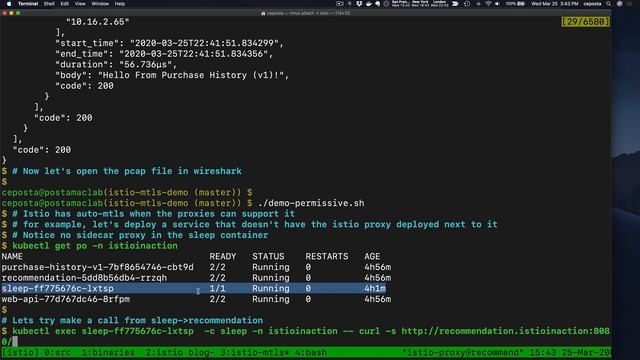
Task: Click the "start_time" JSON line
Action: point(169,43)
